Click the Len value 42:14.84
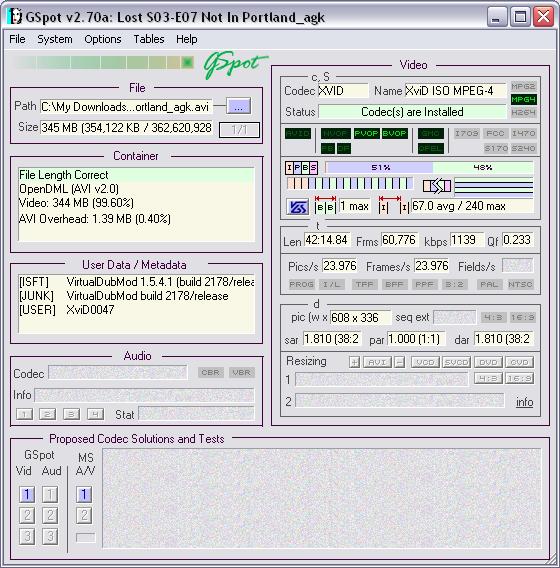This screenshot has width=560, height=568. point(327,240)
